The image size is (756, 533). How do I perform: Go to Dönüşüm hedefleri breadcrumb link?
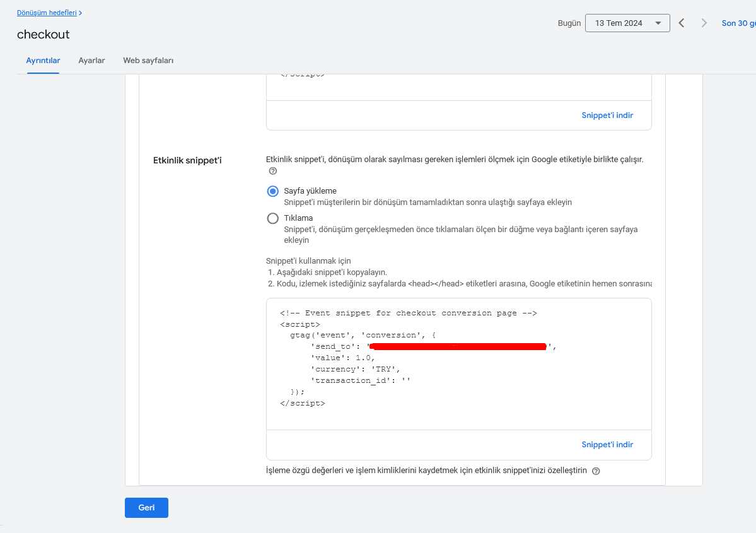click(x=47, y=13)
